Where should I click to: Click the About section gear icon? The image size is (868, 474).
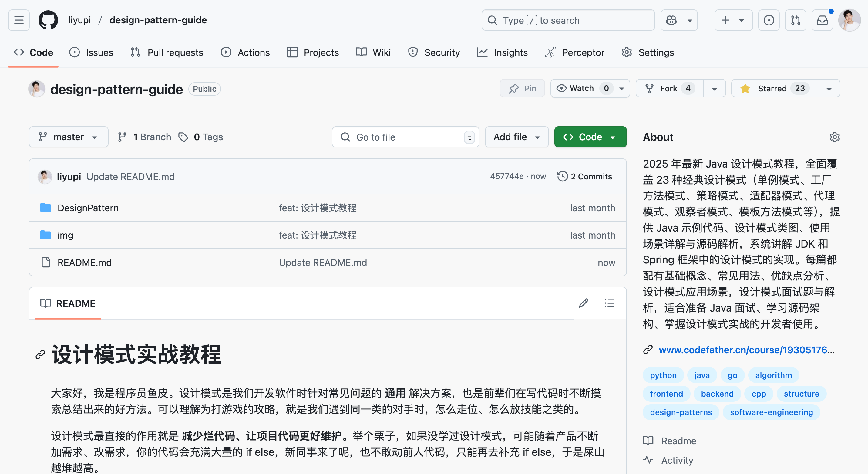834,137
